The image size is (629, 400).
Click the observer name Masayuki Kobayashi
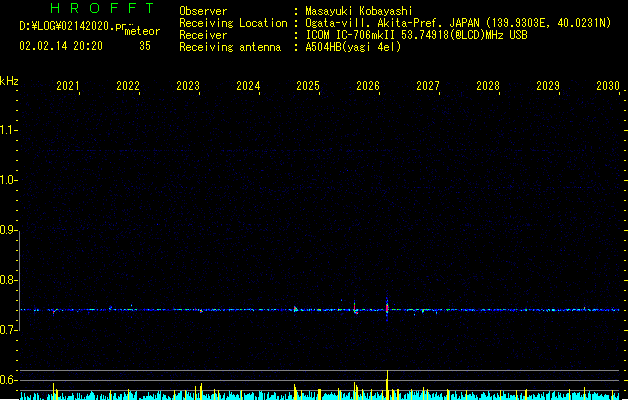[x=359, y=11]
